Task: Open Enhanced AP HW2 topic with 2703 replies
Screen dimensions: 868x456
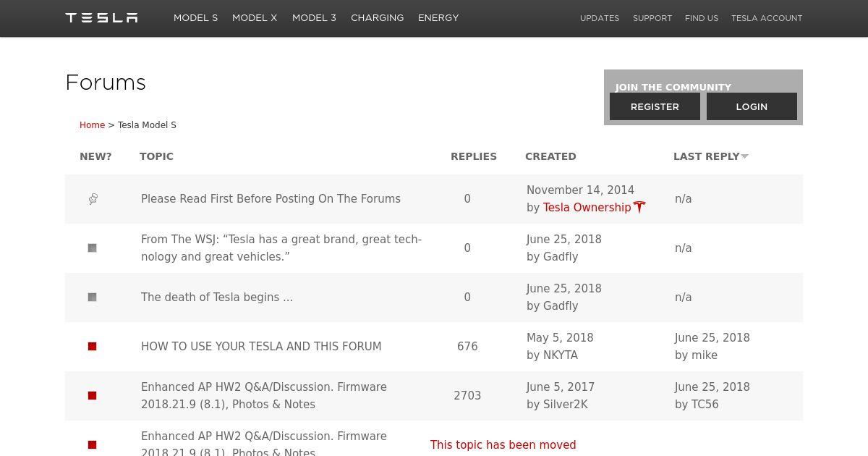Action: (x=264, y=396)
